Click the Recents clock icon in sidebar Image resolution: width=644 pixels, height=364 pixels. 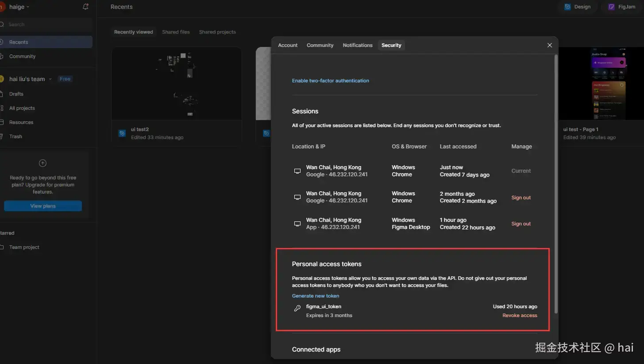(2, 42)
